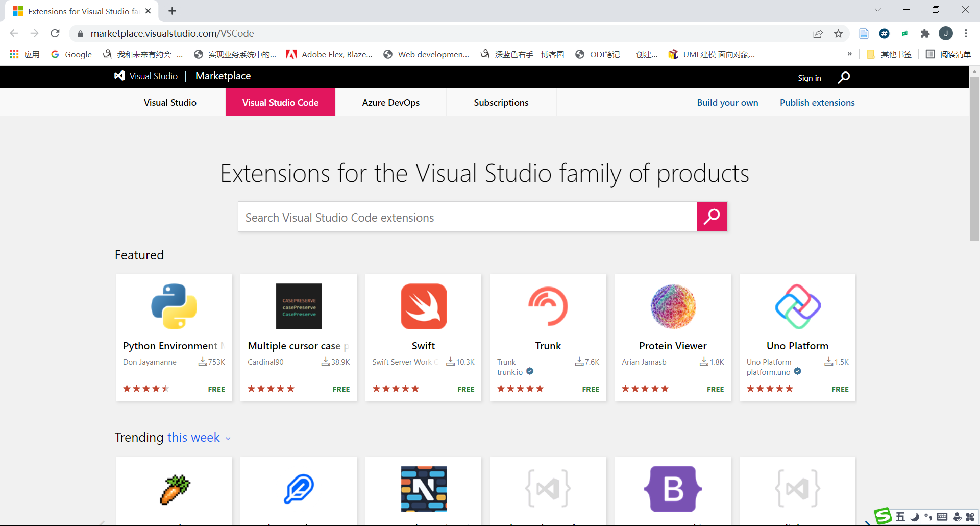Viewport: 980px width, 526px height.
Task: Click the page vertical scrollbar thumb
Action: pos(974,158)
